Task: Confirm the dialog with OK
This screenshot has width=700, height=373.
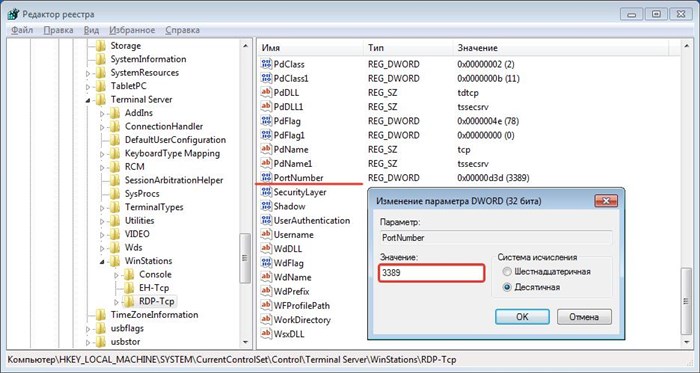Action: point(522,317)
